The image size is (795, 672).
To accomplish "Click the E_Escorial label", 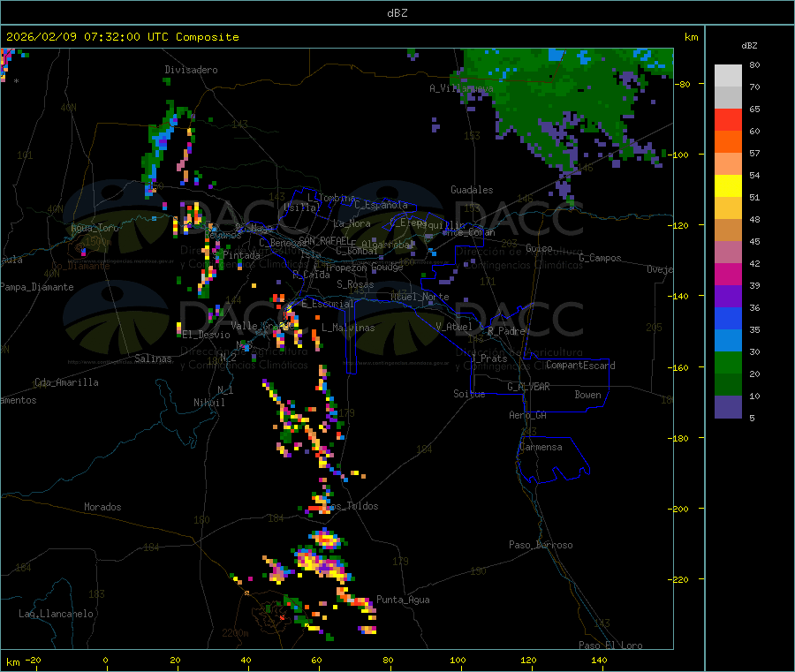I will [x=328, y=304].
